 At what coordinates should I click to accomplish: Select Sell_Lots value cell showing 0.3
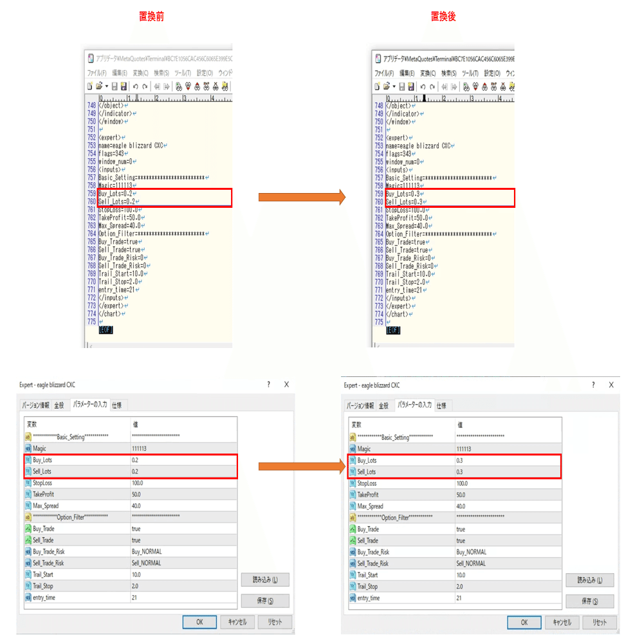[508, 472]
